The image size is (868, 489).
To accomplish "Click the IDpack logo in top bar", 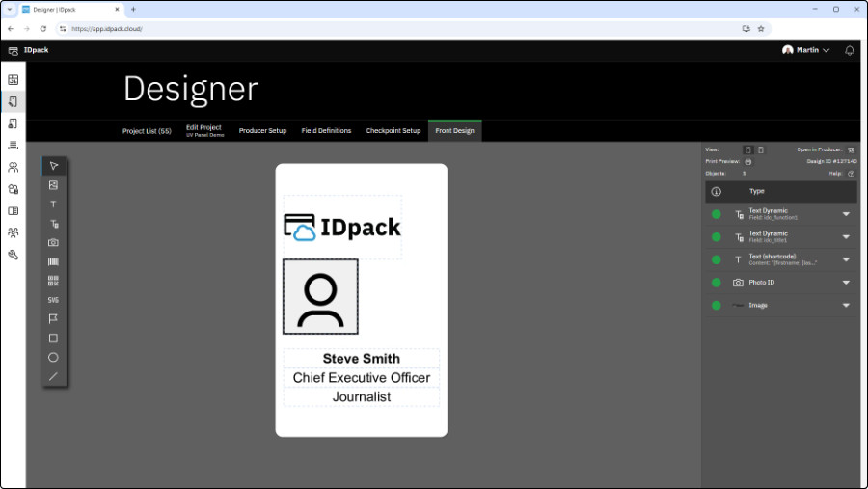I will [x=29, y=50].
